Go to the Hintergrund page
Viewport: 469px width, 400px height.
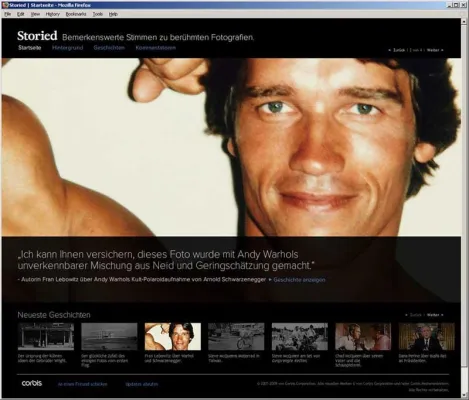[67, 48]
